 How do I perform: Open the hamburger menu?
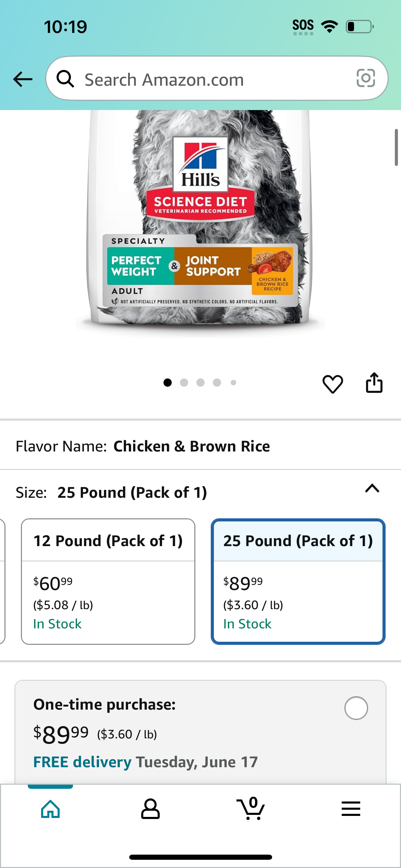[351, 809]
